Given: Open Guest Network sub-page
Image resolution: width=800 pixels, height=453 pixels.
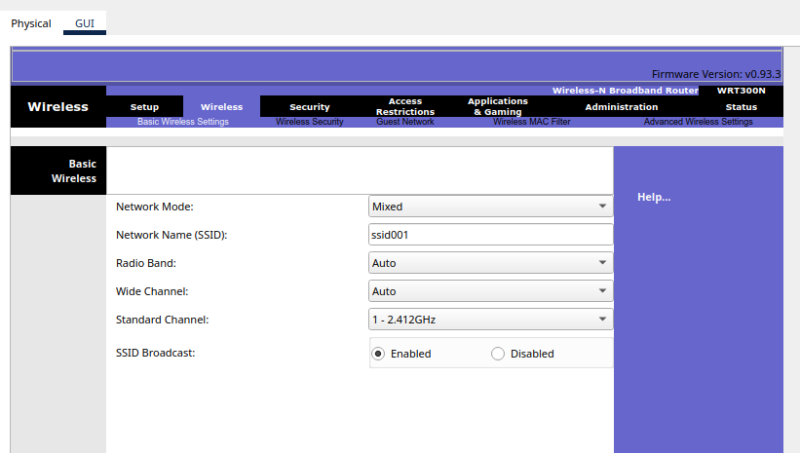Looking at the screenshot, I should [x=405, y=122].
